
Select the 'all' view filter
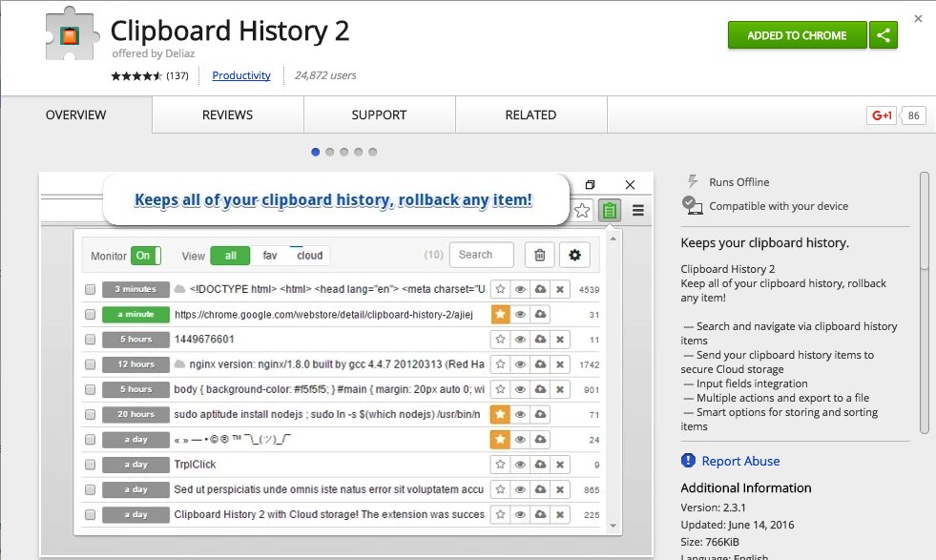pyautogui.click(x=230, y=256)
